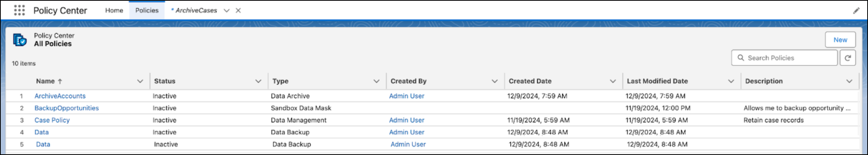Click the '10 items' count text
Screen dimensions: 868x155
pos(24,63)
